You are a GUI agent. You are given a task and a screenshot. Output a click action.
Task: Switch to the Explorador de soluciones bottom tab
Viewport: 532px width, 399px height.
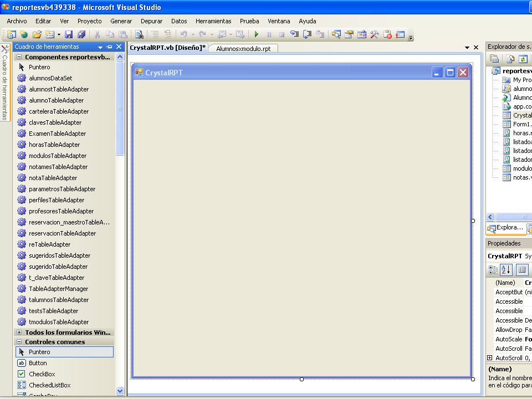pos(506,228)
